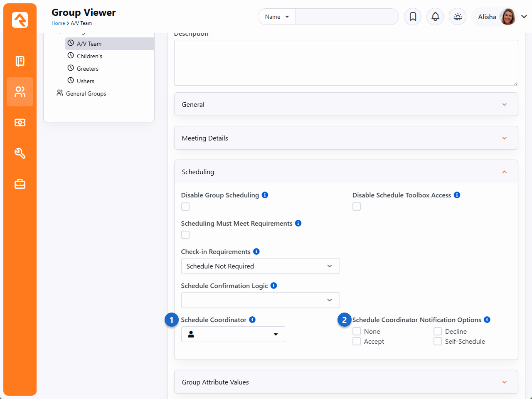Click the Rock RMS logo icon
The width and height of the screenshot is (532, 399).
20,20
